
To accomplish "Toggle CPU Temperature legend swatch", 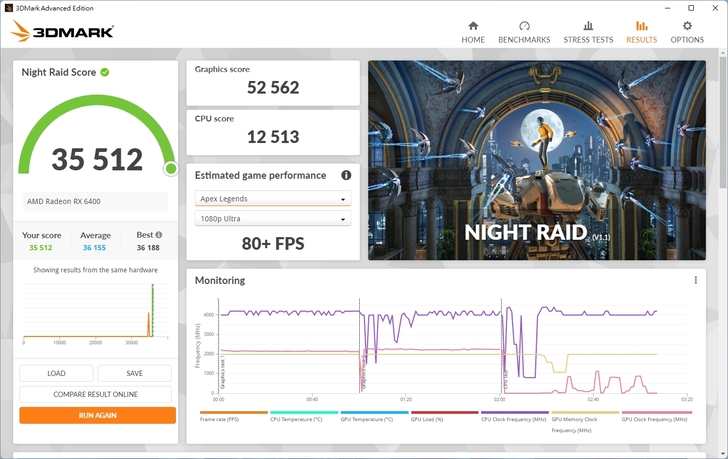I will [x=304, y=412].
